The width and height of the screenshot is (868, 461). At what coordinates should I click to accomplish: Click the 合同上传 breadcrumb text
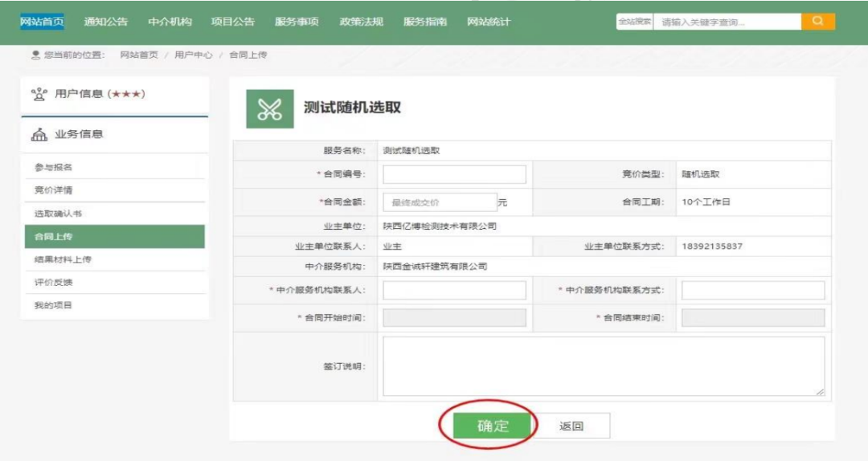tap(248, 55)
